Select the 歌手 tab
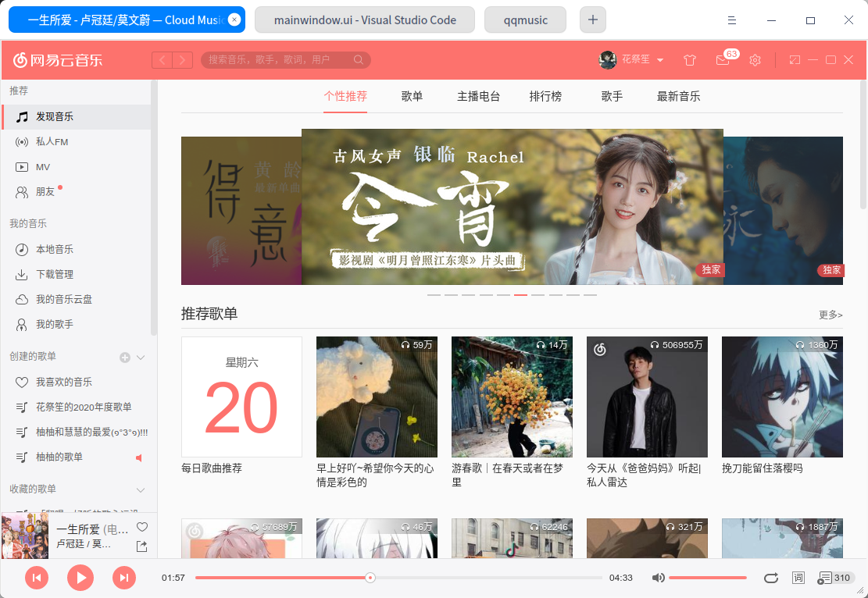Image resolution: width=868 pixels, height=598 pixels. [x=612, y=96]
